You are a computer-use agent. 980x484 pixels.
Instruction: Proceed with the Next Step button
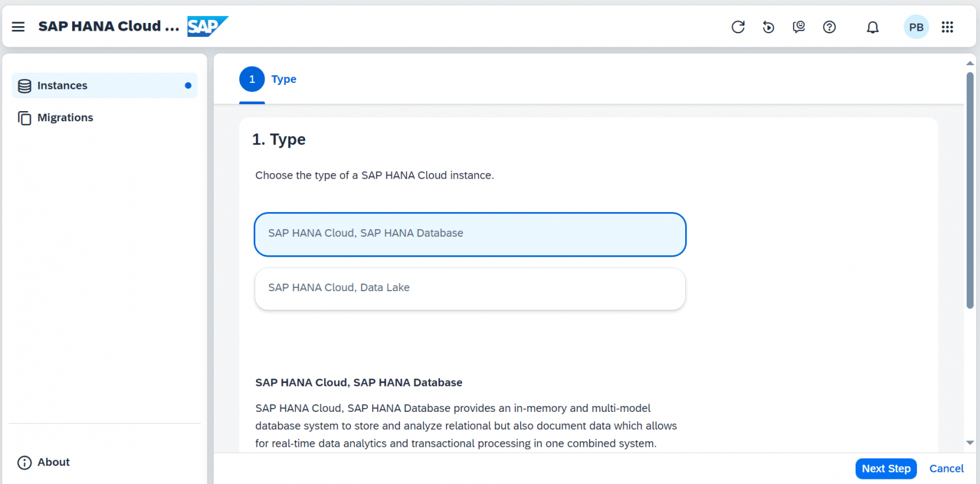point(886,468)
